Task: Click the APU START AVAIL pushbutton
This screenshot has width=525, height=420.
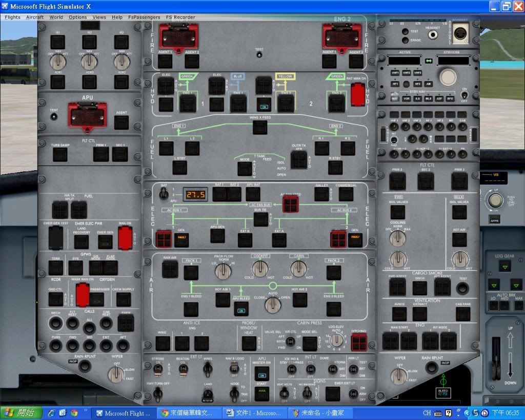Action: 262,393
